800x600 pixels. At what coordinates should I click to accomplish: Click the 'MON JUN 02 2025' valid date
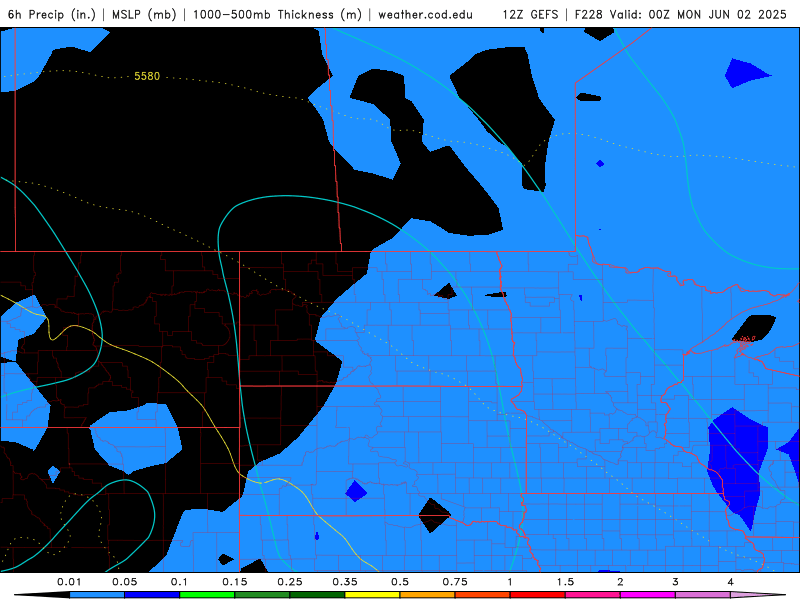click(732, 14)
